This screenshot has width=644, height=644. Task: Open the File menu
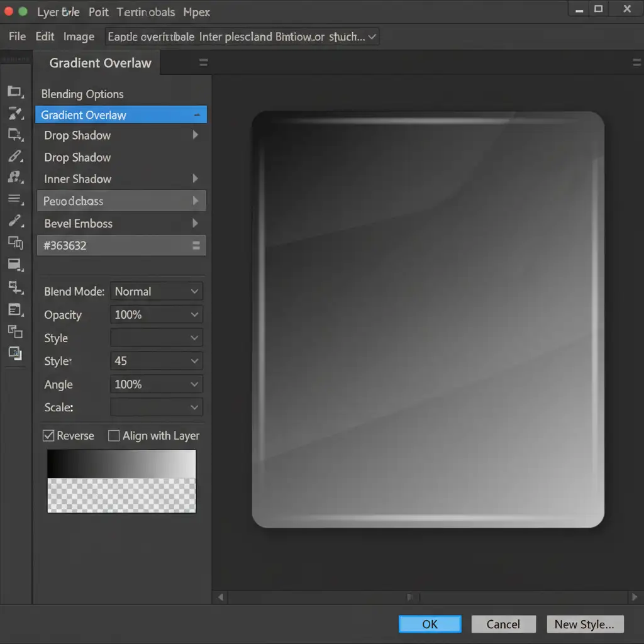(x=17, y=36)
